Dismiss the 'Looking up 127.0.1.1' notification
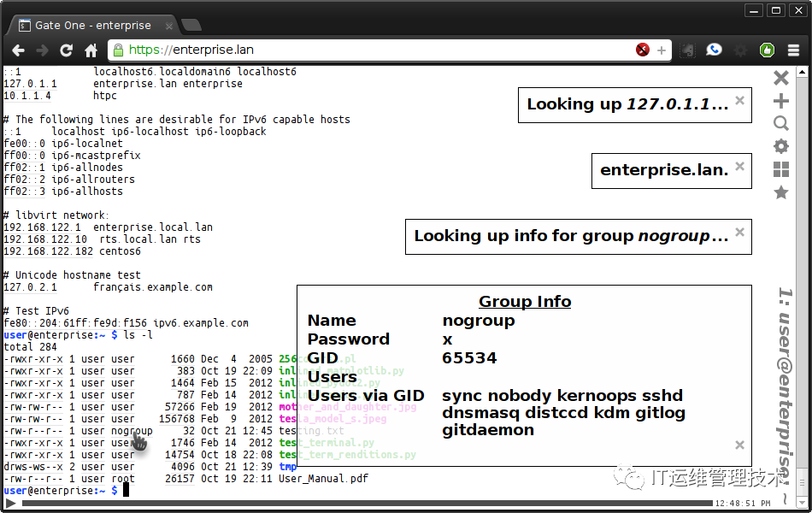812x513 pixels. point(740,101)
